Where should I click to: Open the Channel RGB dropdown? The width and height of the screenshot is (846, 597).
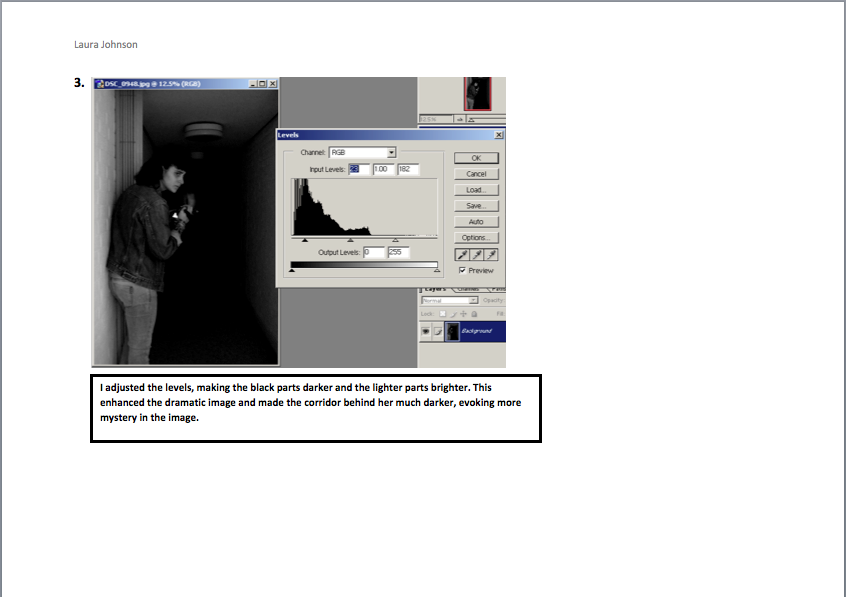coord(363,153)
